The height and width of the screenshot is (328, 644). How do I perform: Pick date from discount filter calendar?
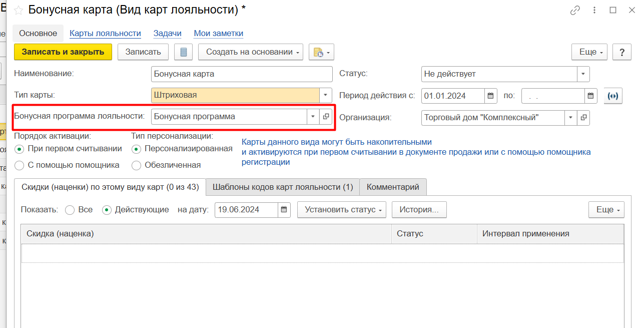pos(284,210)
